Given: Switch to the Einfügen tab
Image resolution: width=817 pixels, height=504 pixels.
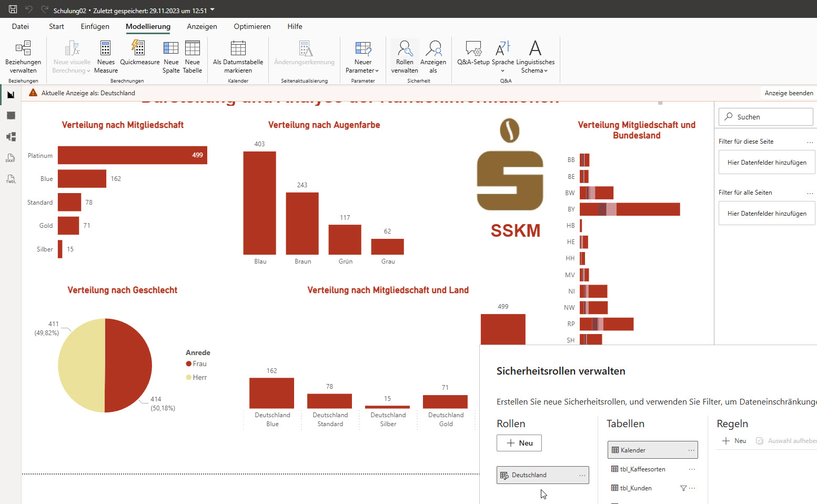Looking at the screenshot, I should click(95, 26).
